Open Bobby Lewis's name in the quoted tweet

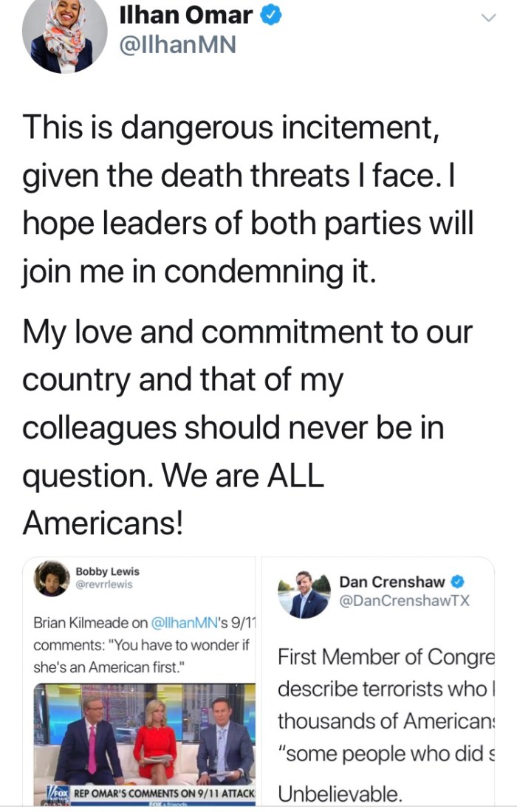pyautogui.click(x=107, y=571)
